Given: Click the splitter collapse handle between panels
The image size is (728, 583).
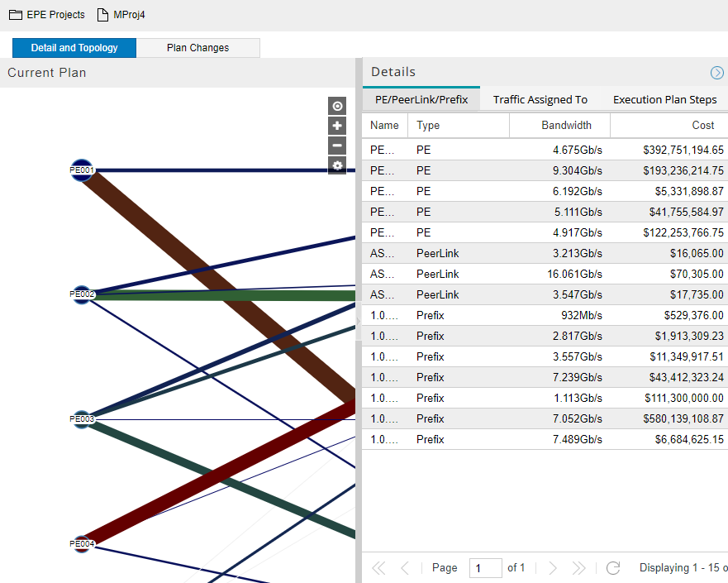Looking at the screenshot, I should 359,321.
